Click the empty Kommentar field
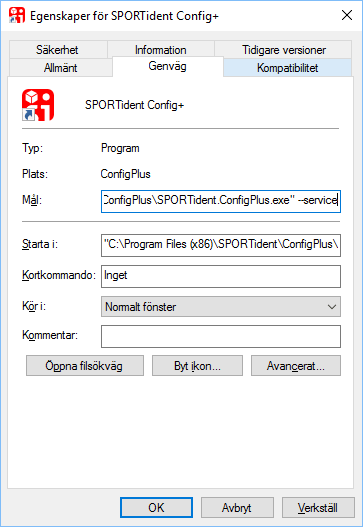Screen dimensions: 363x527 pos(221,336)
